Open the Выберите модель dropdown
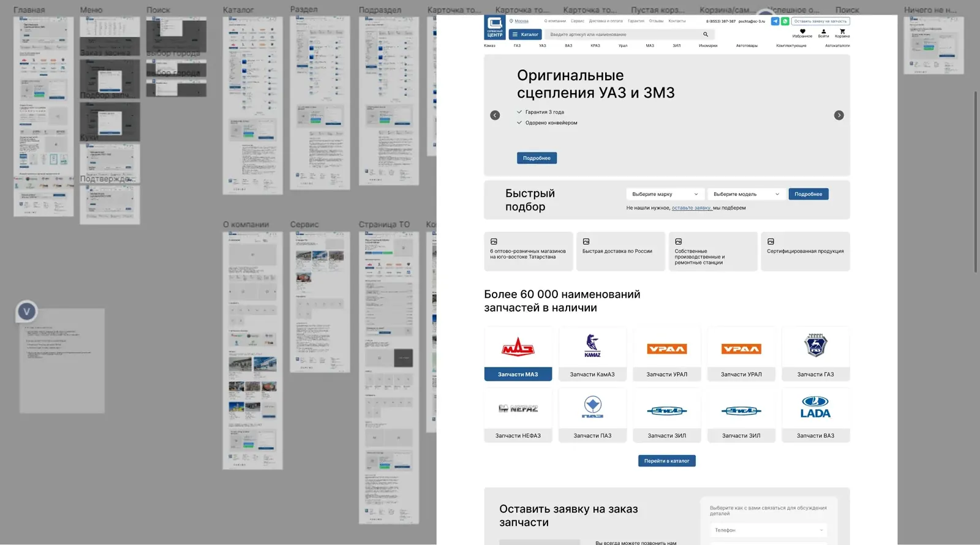 [747, 194]
